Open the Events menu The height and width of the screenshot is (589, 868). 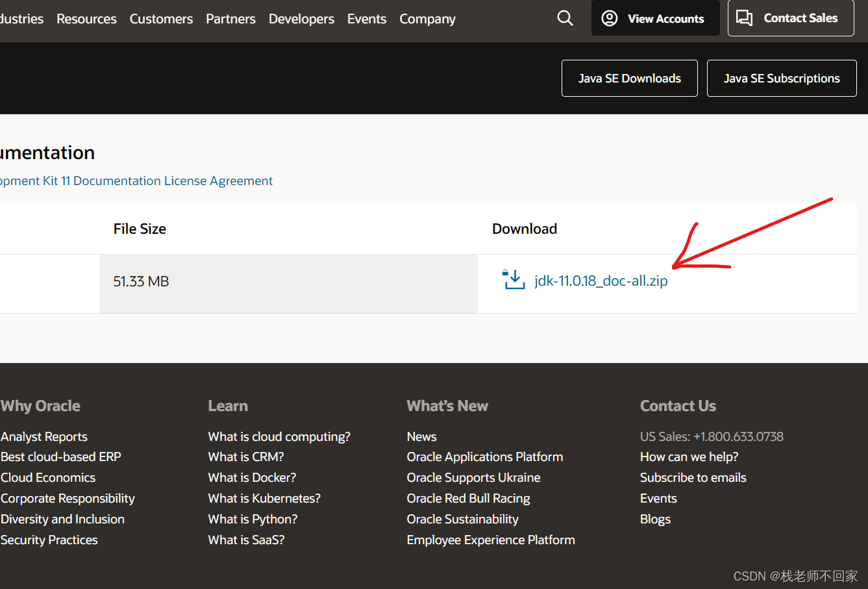pos(367,19)
